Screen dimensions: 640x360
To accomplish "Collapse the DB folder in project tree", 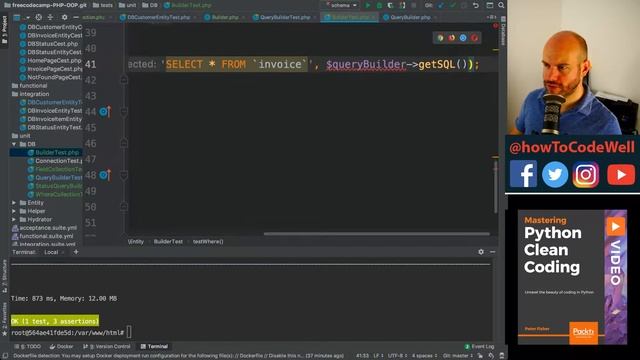I will point(14,144).
